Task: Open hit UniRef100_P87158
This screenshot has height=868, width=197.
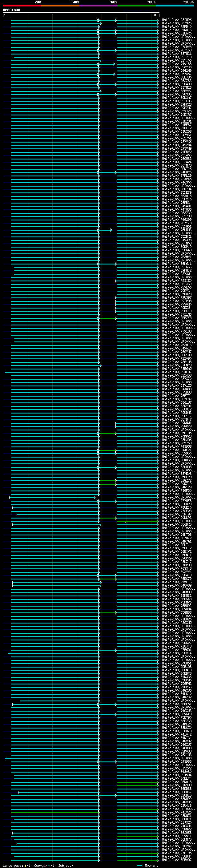Action: pyautogui.click(x=176, y=50)
